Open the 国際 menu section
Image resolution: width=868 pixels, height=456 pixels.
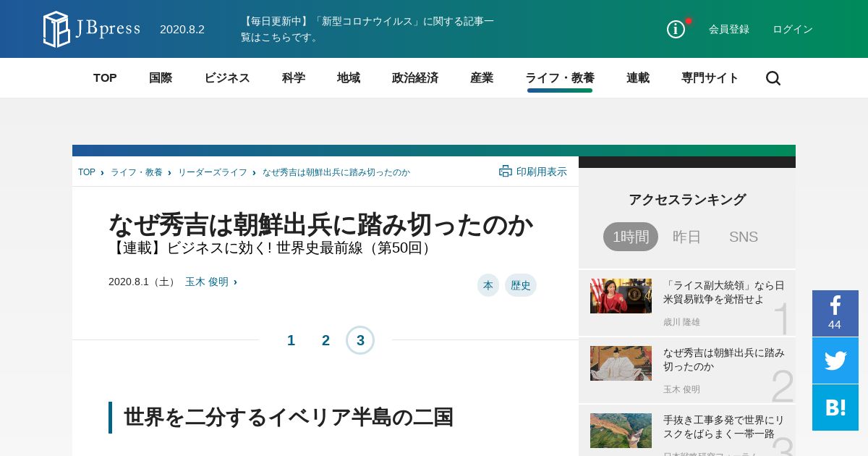point(161,78)
